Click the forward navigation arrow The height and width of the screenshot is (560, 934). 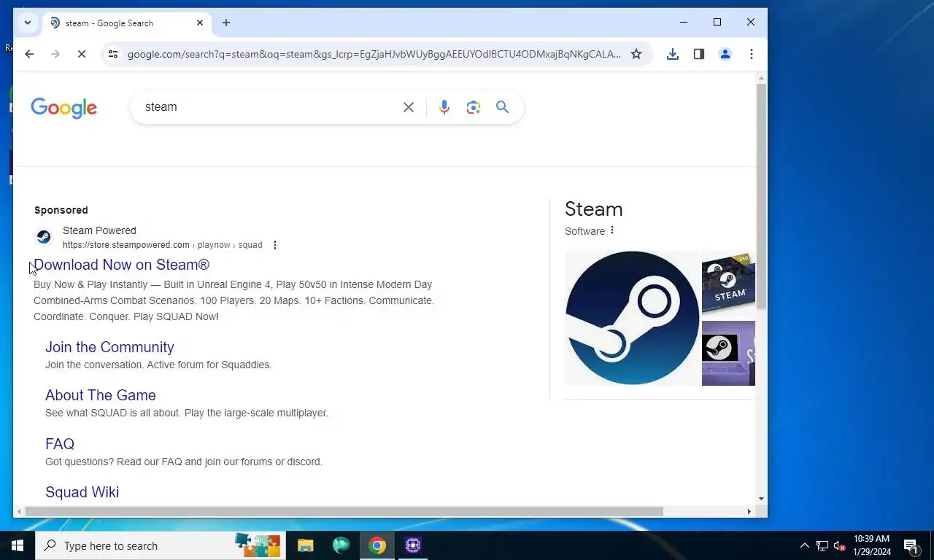point(55,54)
